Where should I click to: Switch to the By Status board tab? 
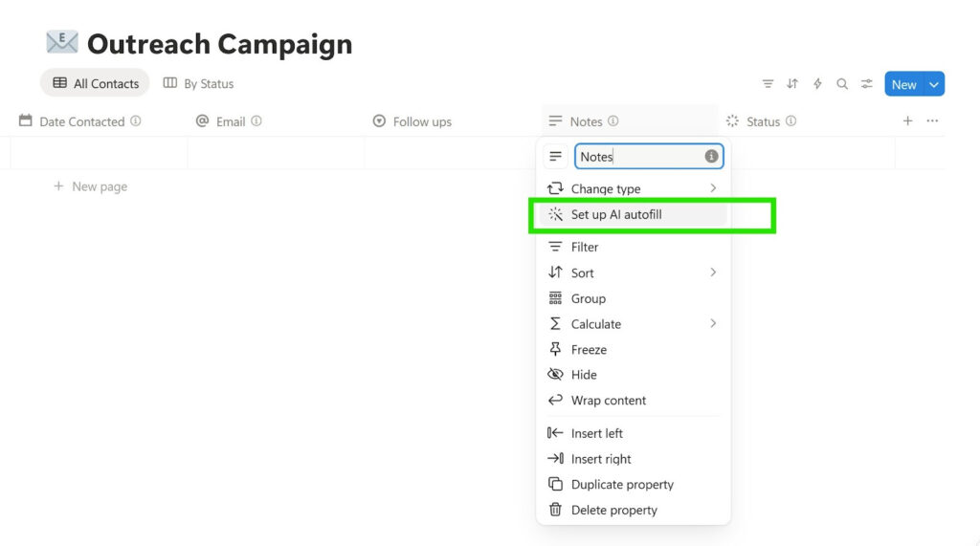coord(198,83)
